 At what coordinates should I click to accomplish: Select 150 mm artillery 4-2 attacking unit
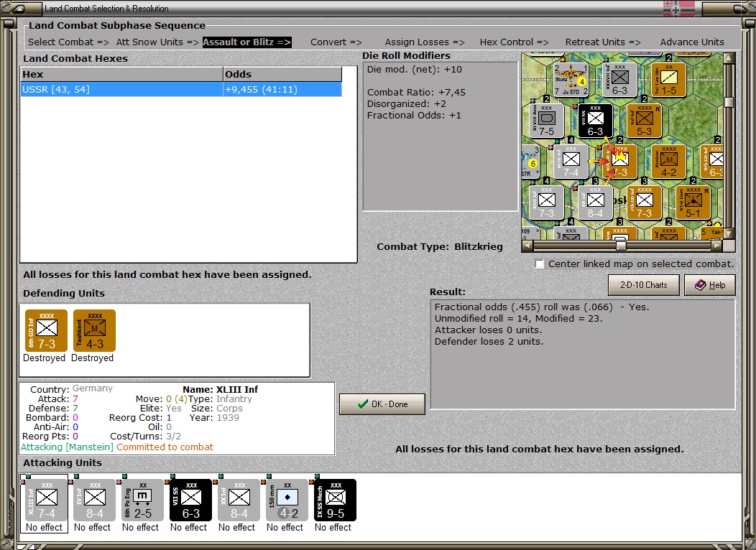click(x=287, y=500)
